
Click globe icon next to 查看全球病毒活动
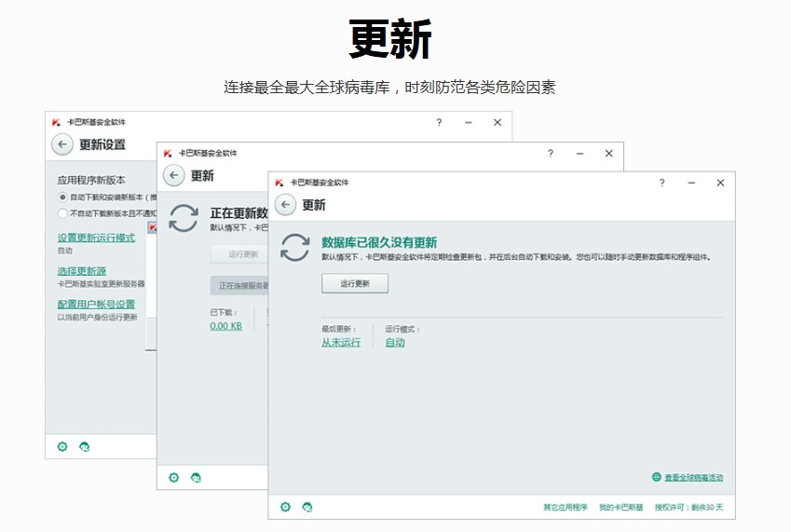[x=656, y=476]
